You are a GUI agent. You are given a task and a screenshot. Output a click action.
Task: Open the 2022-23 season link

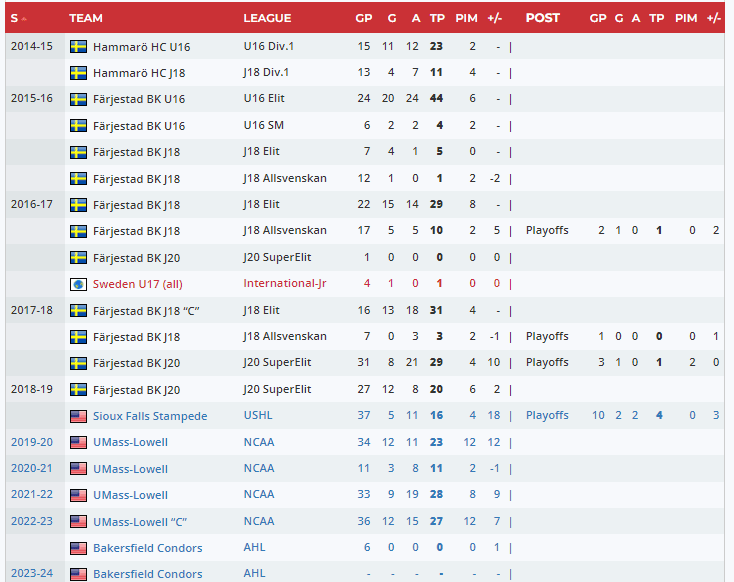point(32,522)
